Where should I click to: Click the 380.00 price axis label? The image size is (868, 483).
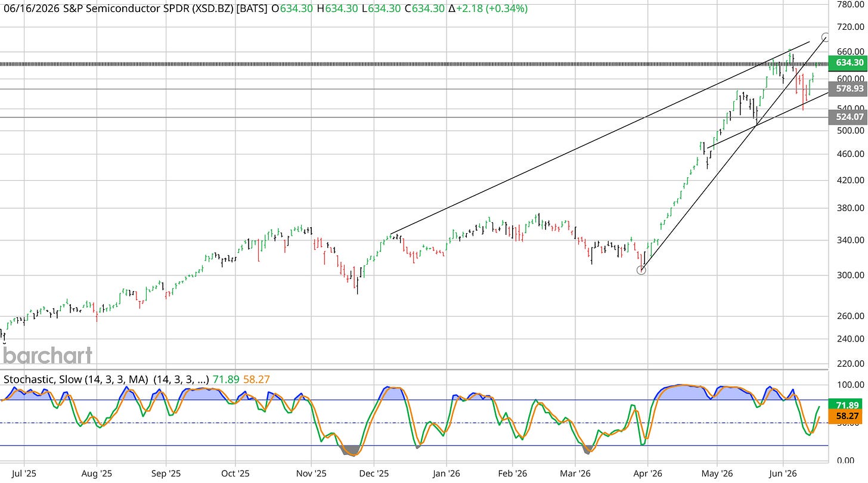coord(851,208)
